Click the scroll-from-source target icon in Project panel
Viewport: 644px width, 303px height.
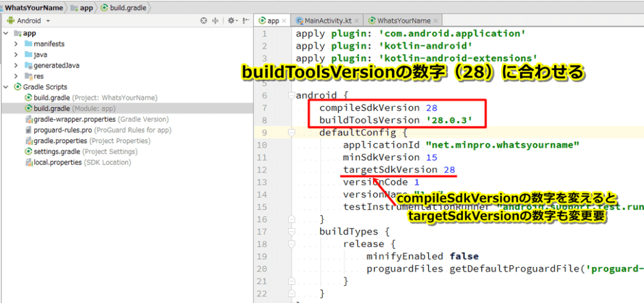point(204,20)
